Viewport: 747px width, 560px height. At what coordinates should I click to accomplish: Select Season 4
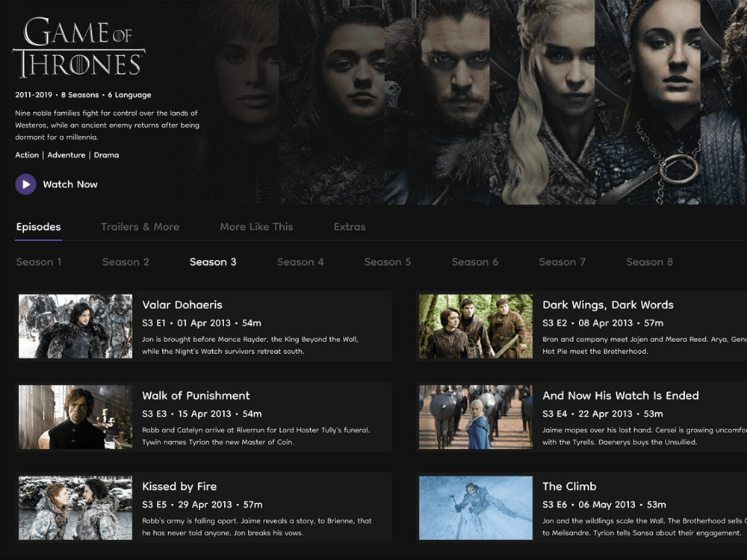point(300,261)
